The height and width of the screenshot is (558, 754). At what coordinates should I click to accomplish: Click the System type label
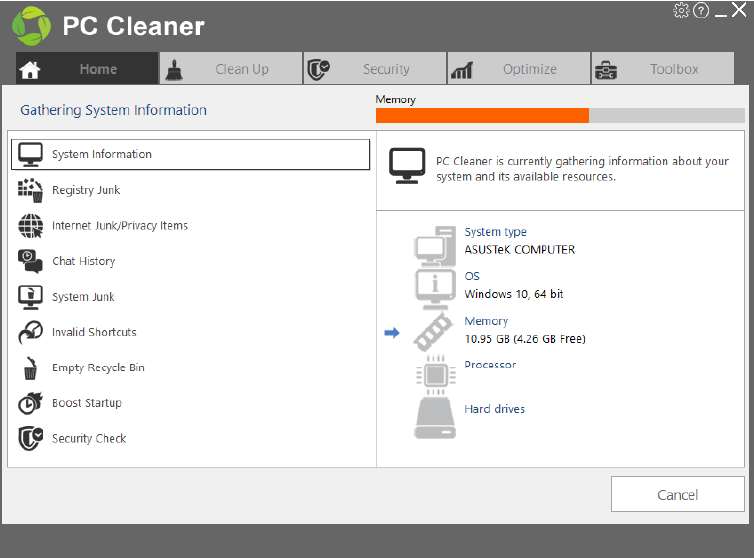(495, 232)
